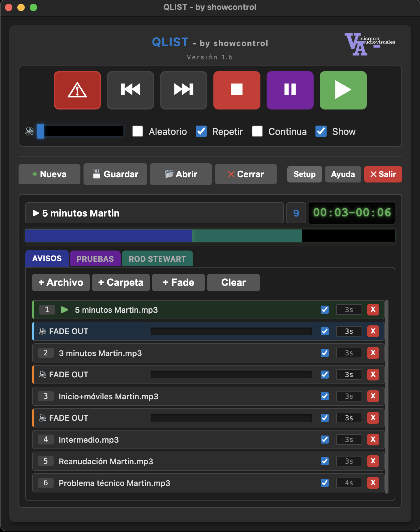Click the Guardar save button
Viewport: 420px width, 532px height.
115,174
